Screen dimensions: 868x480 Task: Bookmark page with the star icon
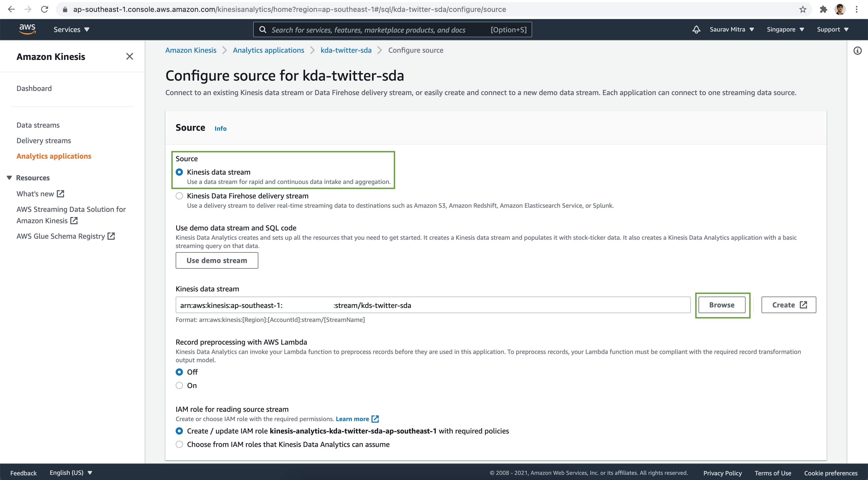pyautogui.click(x=803, y=10)
